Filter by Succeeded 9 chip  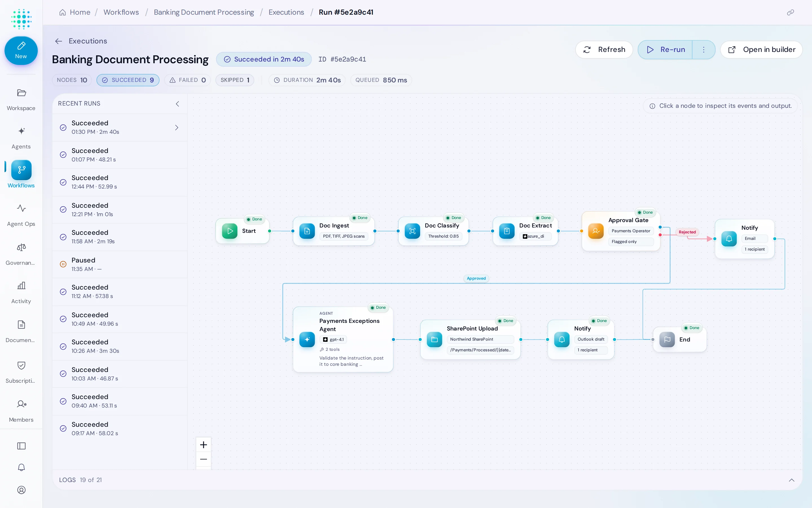pos(128,80)
